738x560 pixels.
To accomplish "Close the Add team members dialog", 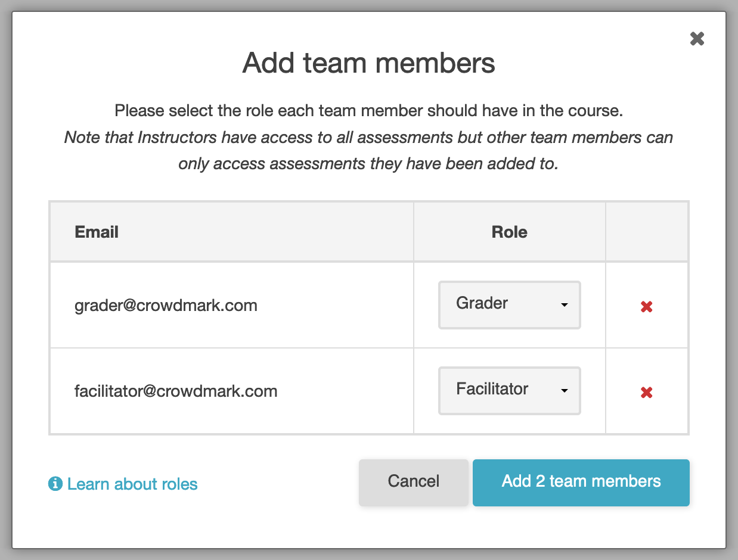I will click(x=697, y=39).
